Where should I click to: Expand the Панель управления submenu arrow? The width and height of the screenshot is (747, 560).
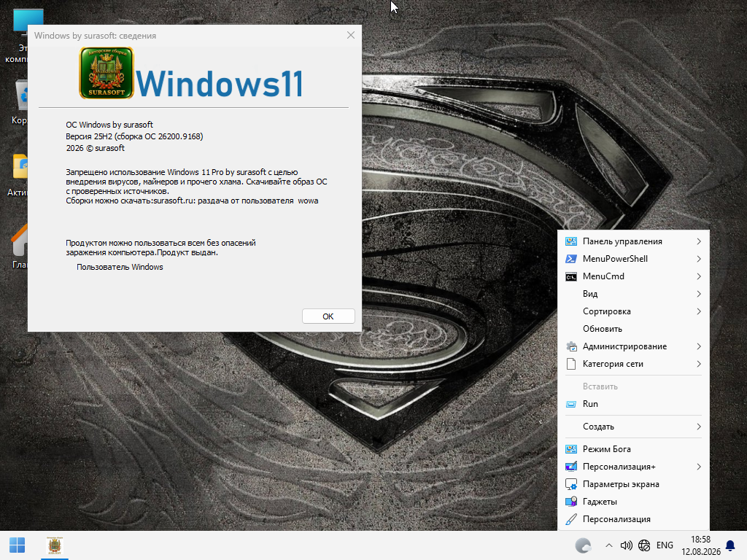point(698,241)
